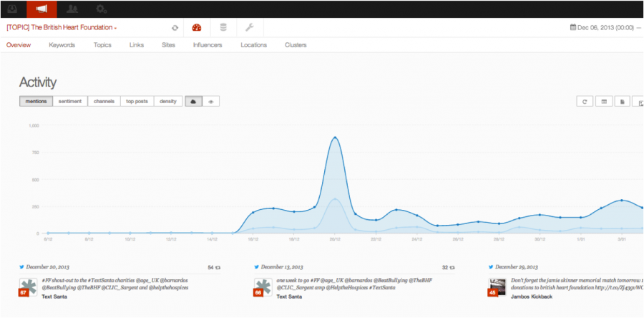Click the megaphone topics icon
Screen dimensions: 644x318
[42, 9]
